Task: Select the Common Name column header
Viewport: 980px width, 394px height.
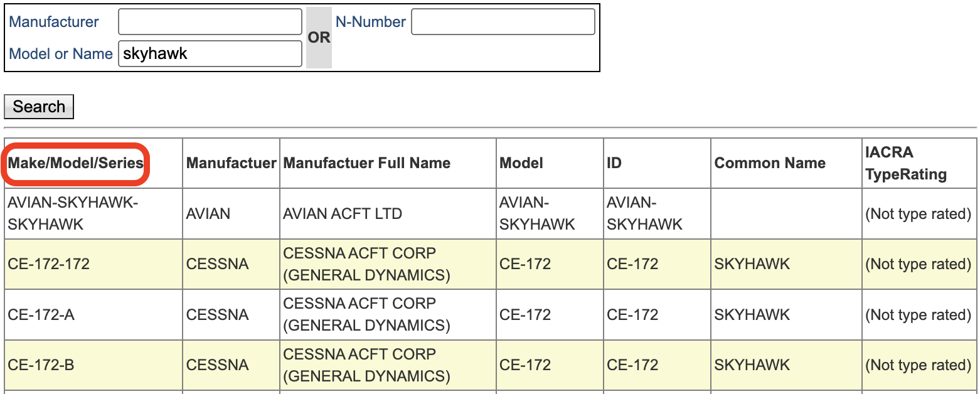Action: (770, 163)
